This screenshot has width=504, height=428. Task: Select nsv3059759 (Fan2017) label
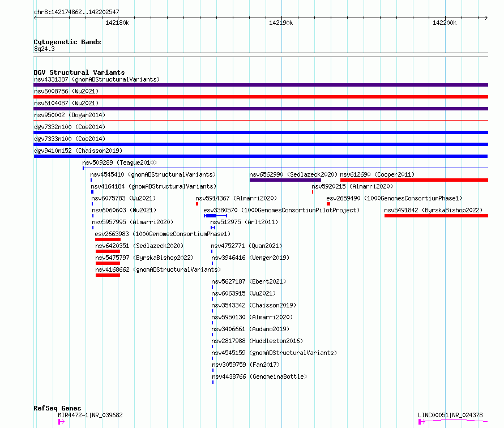pos(246,365)
